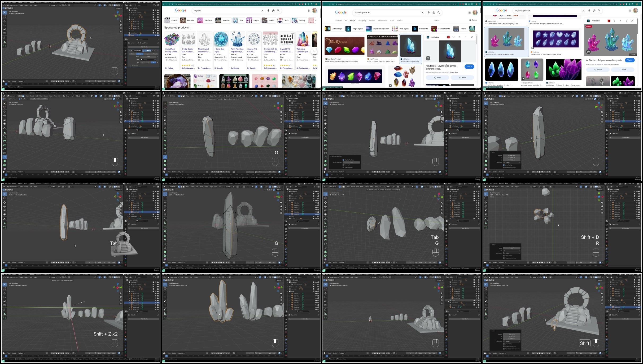Switch to the Shopping search tab

pos(362,21)
